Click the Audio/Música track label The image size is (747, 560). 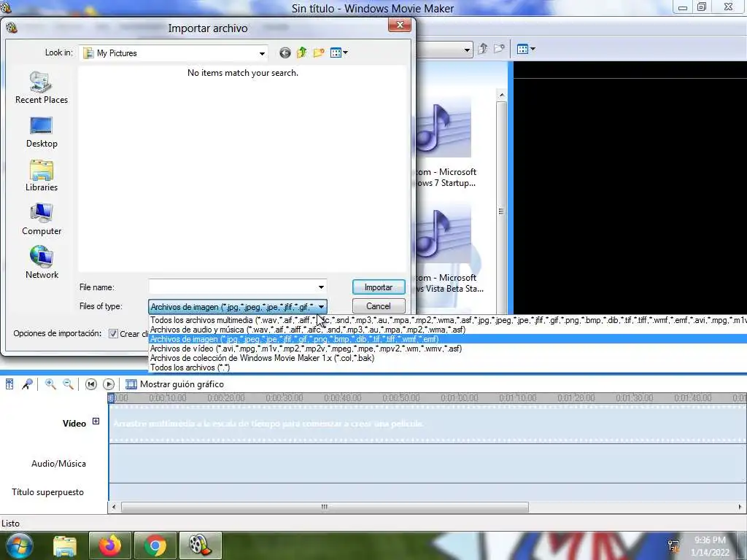[58, 464]
